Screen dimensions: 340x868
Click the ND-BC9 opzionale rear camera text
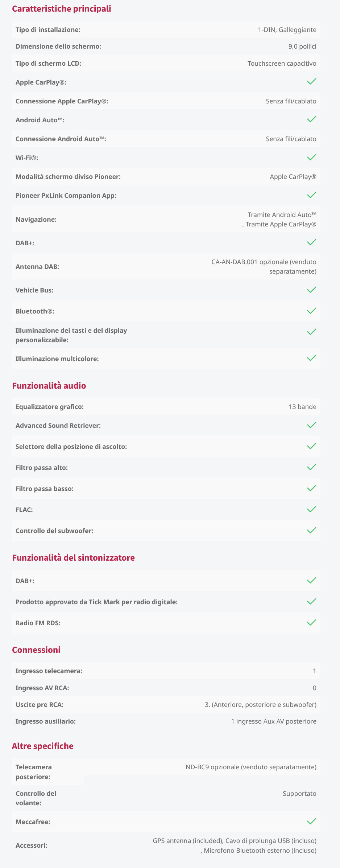(251, 767)
